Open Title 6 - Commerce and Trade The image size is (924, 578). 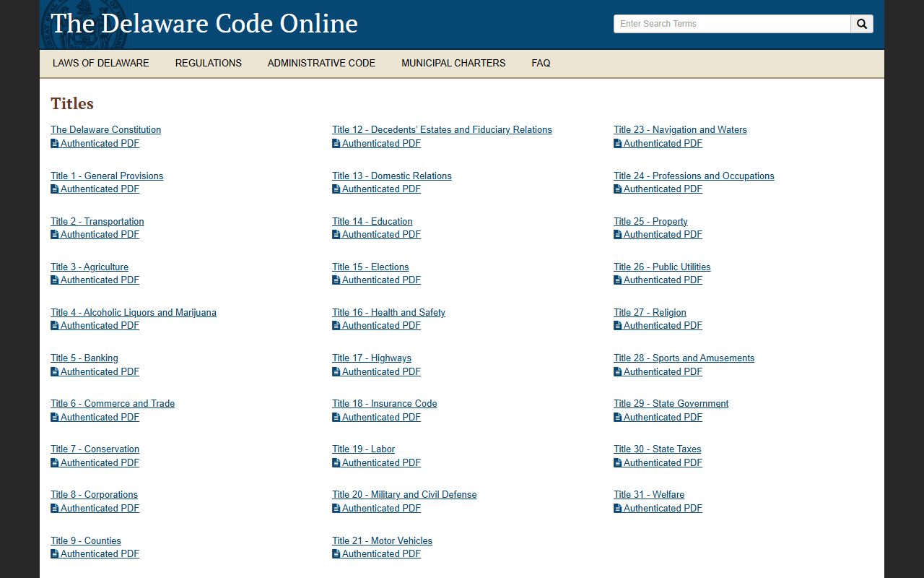pyautogui.click(x=113, y=403)
